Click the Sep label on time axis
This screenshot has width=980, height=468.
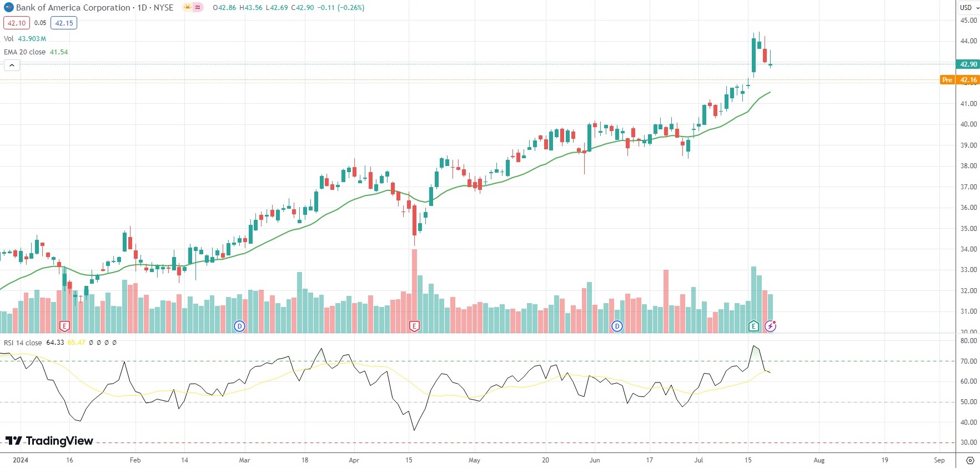(939, 460)
